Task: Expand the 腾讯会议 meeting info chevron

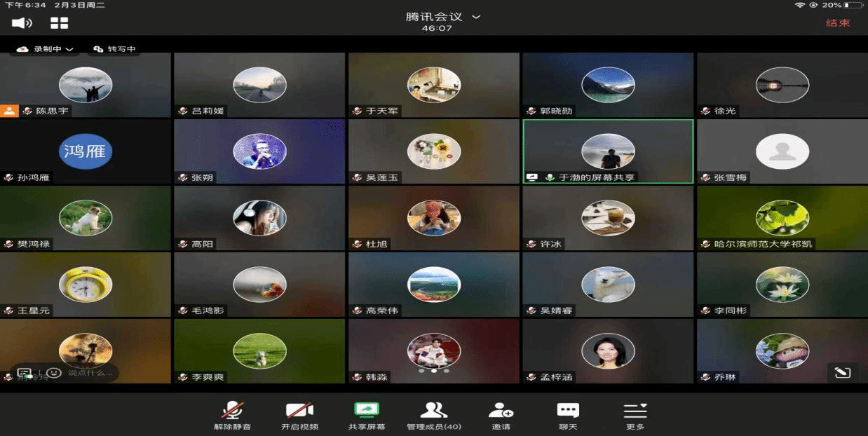Action: pos(476,17)
